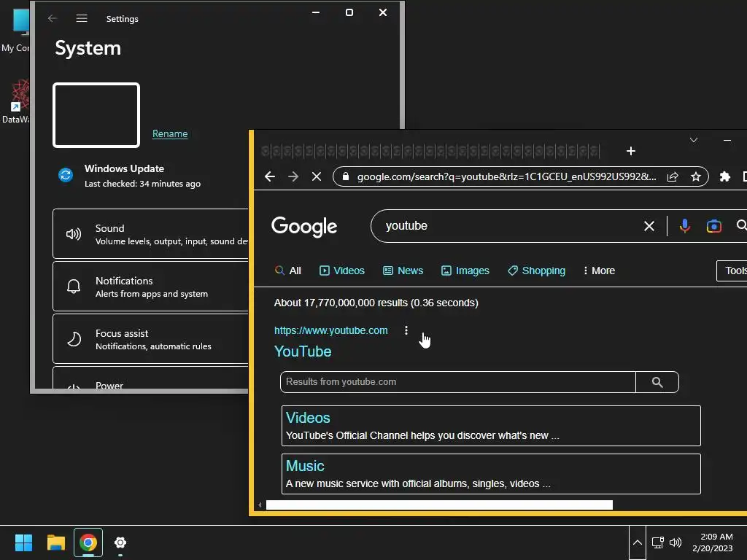747x560 pixels.
Task: Click the youtube.com sitelinks search button
Action: point(657,382)
